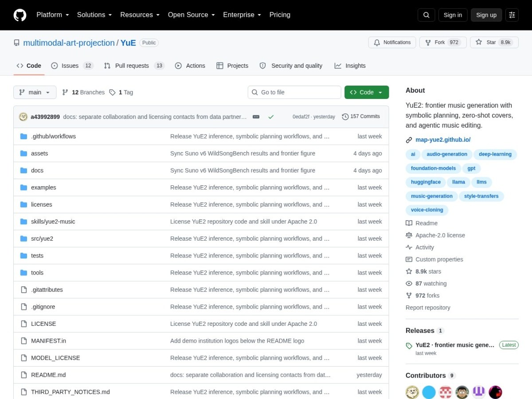Open the GitHub logo homepage

(20, 15)
